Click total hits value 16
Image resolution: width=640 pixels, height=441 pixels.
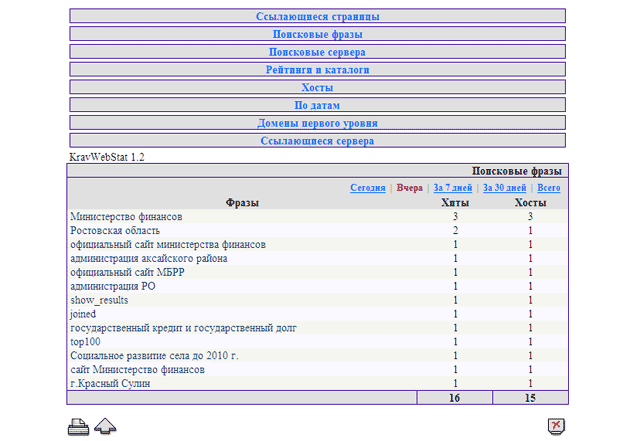454,398
